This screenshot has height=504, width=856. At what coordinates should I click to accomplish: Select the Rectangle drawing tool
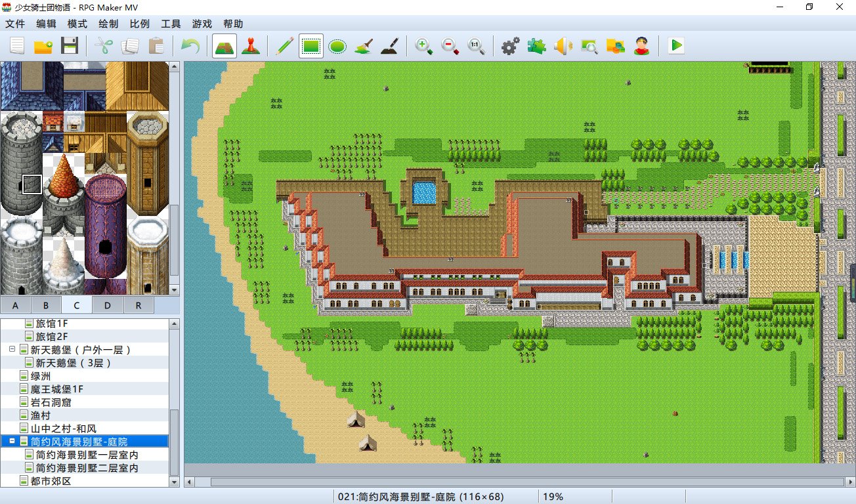pos(310,46)
